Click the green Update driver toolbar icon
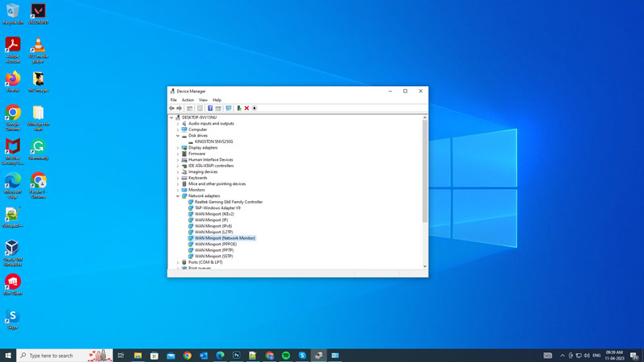The image size is (644, 362). (239, 109)
